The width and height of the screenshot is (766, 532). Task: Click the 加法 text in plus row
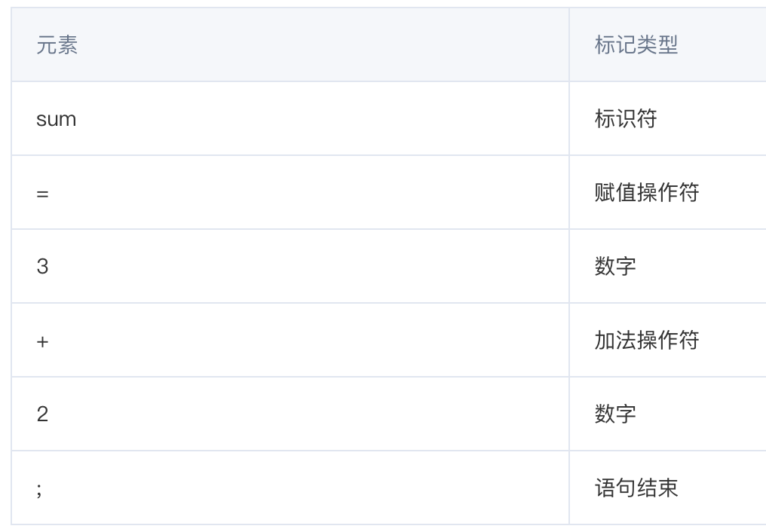coord(615,340)
